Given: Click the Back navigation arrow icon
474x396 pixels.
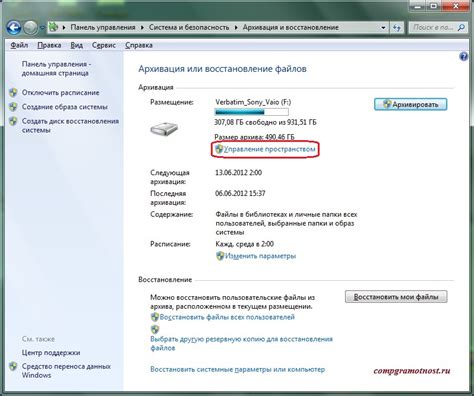Looking at the screenshot, I should click(14, 28).
